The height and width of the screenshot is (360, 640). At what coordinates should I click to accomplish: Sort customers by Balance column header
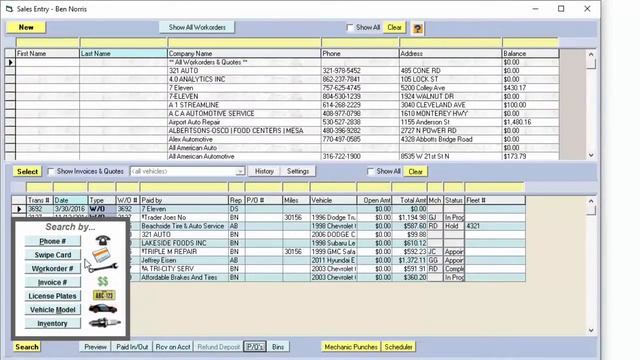[x=530, y=53]
